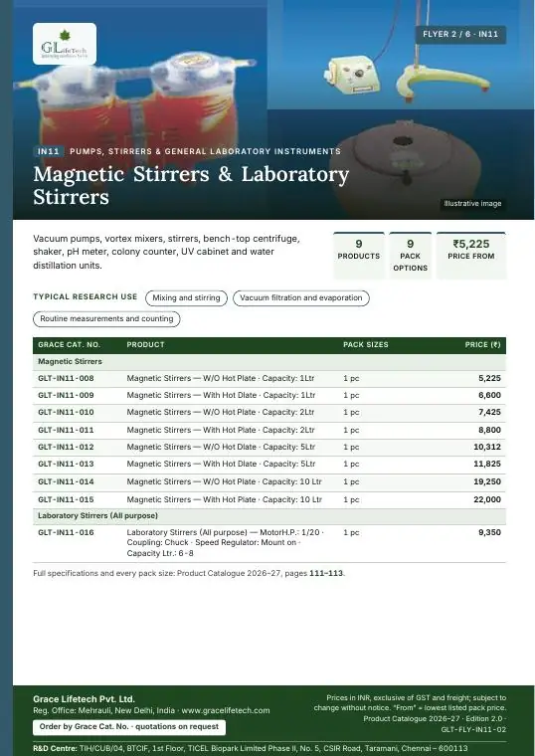Screen dimensions: 535x756
Task: Click the price 9,350
Action: (489, 532)
